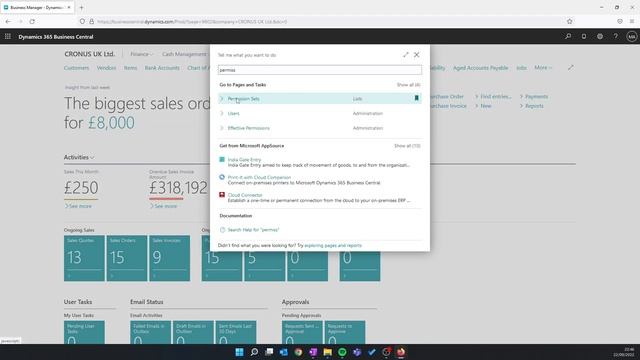The width and height of the screenshot is (640, 360).
Task: Click the search text field containing 'permiss'
Action: (x=320, y=70)
